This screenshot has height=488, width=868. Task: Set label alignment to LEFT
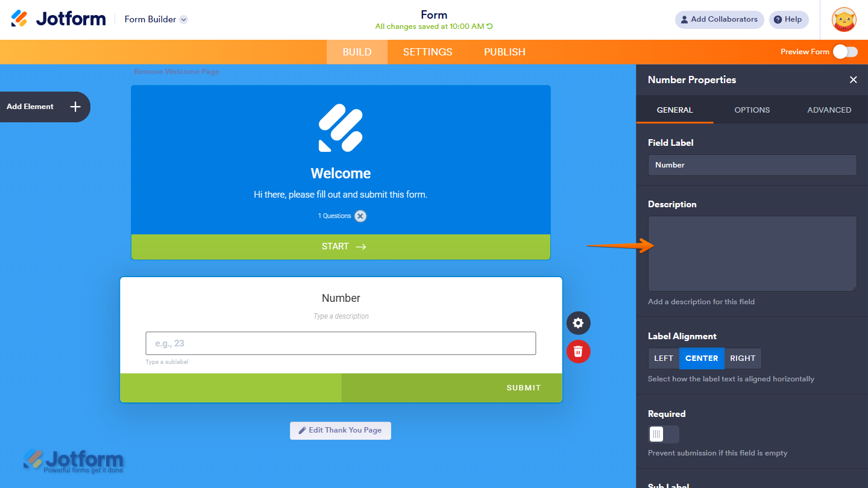(x=664, y=358)
